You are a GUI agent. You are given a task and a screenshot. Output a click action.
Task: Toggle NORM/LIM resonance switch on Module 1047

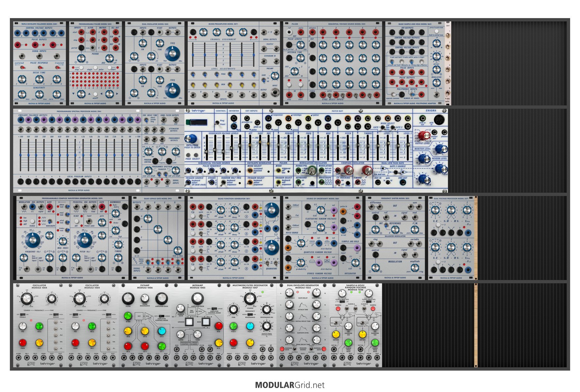click(250, 314)
